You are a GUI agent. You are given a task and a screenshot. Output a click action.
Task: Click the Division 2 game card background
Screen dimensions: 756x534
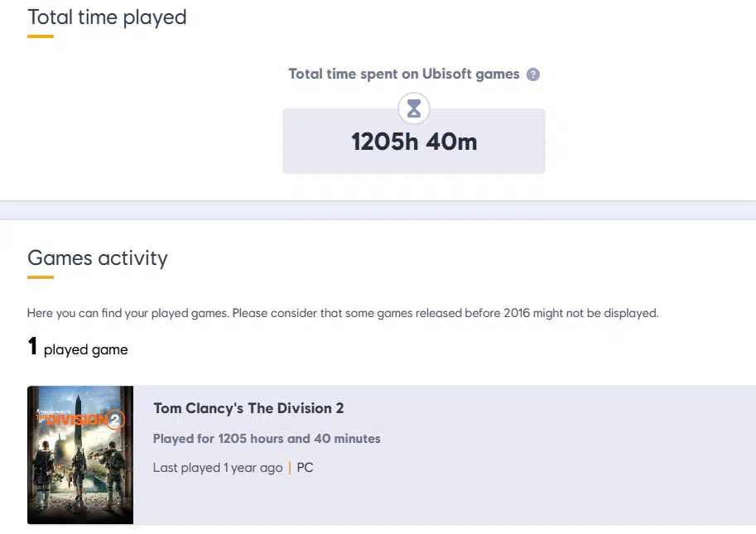click(445, 455)
